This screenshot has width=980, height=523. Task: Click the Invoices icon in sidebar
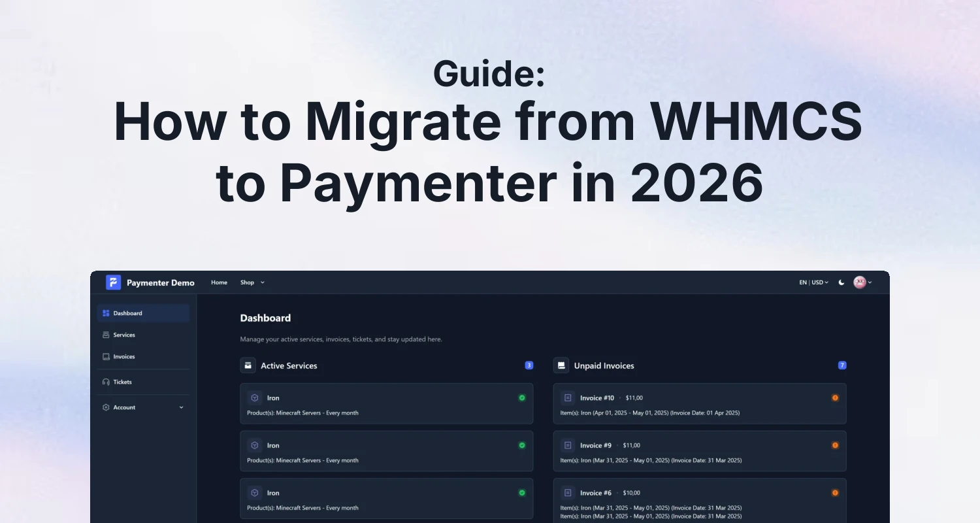pyautogui.click(x=106, y=356)
